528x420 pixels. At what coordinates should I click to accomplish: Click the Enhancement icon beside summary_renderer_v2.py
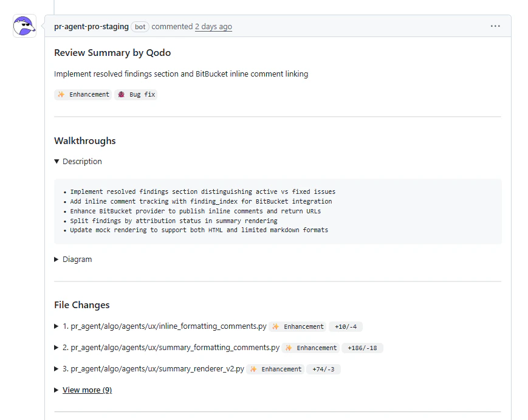click(253, 369)
